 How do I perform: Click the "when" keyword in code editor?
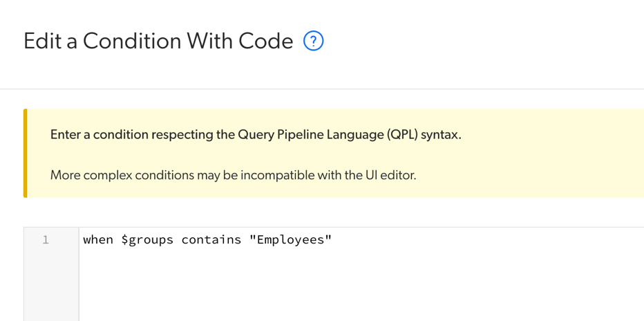point(98,240)
